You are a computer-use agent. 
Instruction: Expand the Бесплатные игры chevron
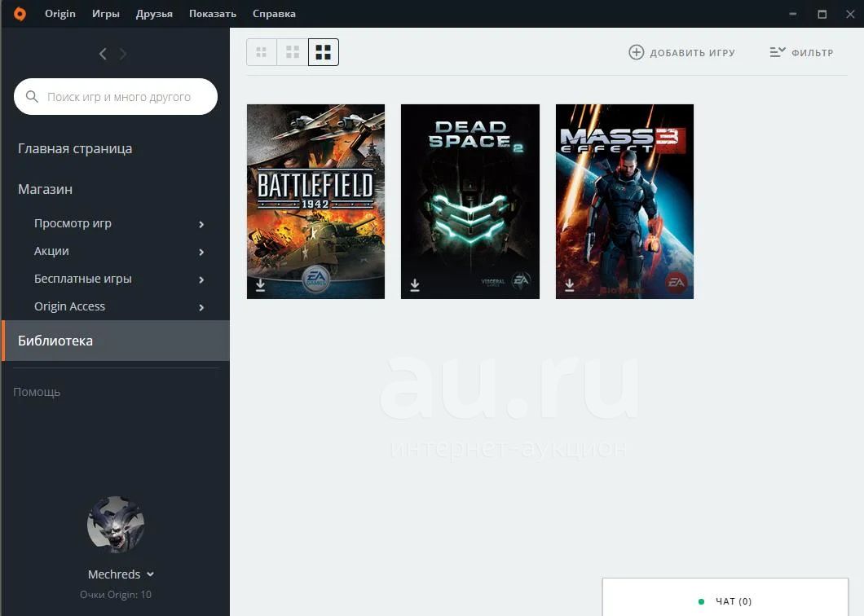point(201,280)
